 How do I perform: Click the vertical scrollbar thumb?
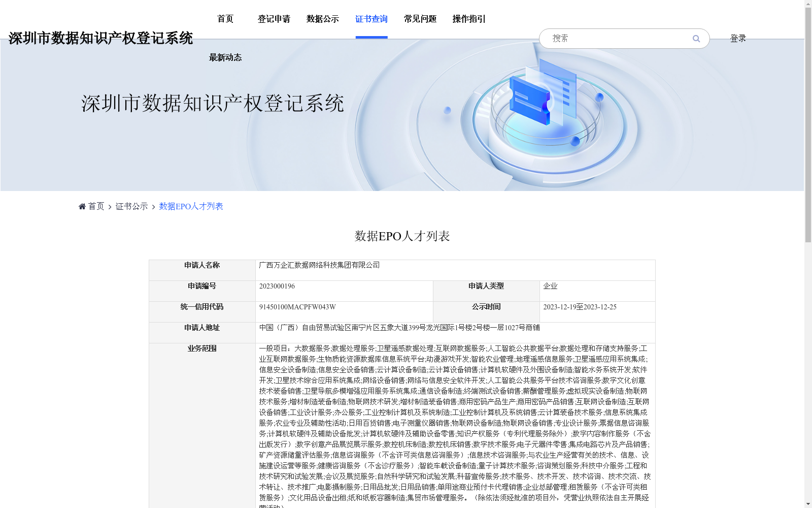click(x=808, y=124)
